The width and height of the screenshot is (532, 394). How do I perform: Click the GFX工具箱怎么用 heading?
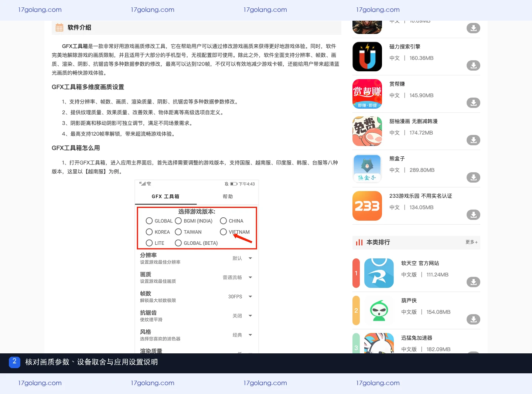pyautogui.click(x=76, y=148)
